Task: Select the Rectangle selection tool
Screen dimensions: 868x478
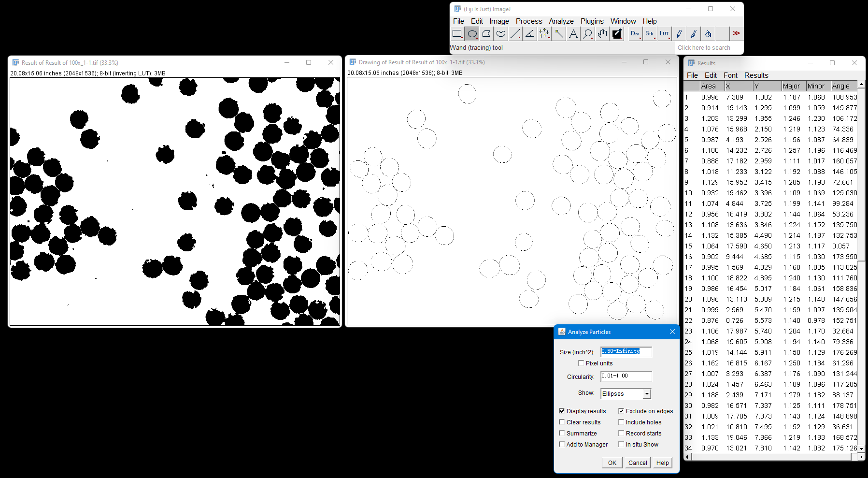Action: (x=457, y=34)
